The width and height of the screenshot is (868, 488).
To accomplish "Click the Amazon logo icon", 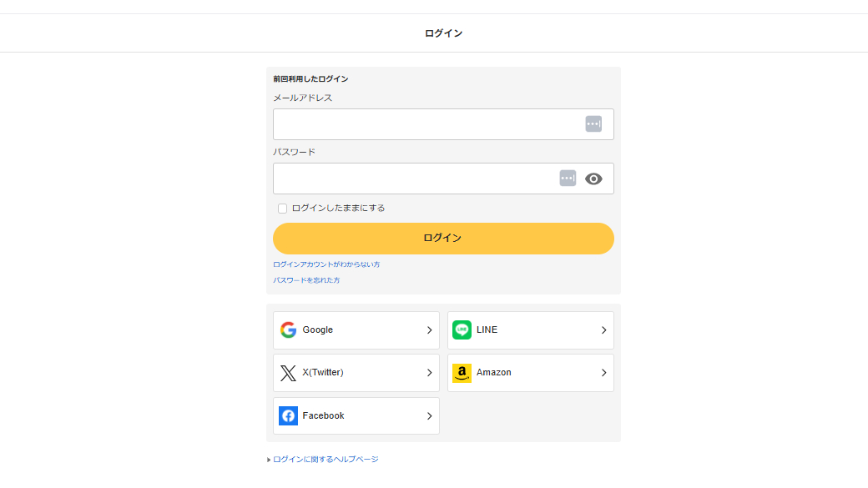I will 462,373.
